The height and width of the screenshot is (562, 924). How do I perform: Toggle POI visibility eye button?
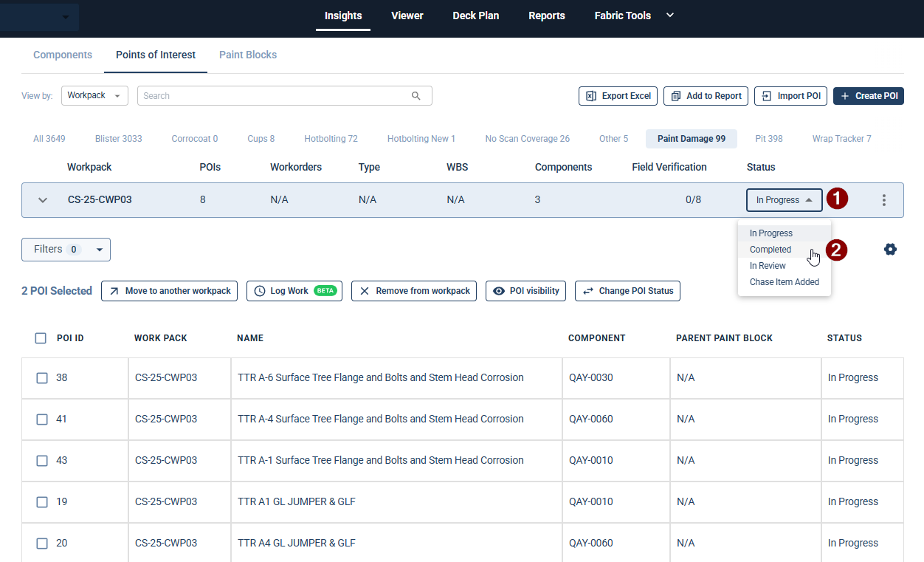tap(525, 291)
